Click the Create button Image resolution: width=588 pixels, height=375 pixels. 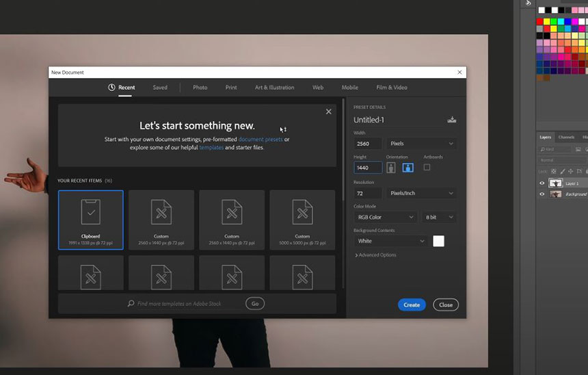(412, 305)
